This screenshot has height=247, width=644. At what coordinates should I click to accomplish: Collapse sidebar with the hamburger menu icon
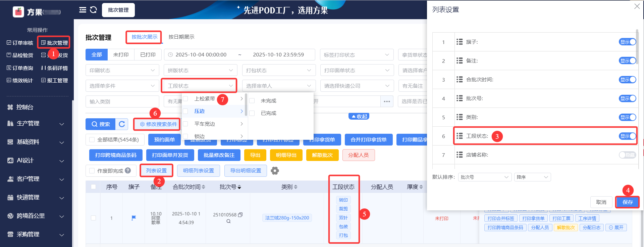click(83, 10)
